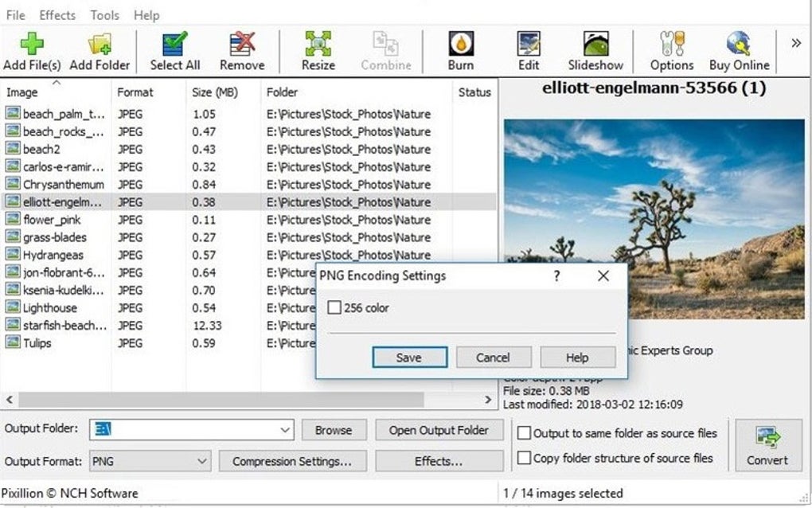Click the preview image of the Joshua tree

click(x=654, y=218)
